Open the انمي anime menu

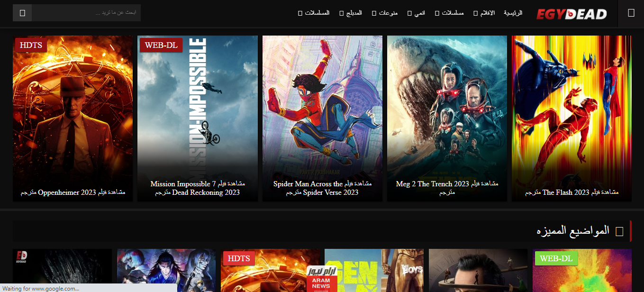(x=420, y=13)
